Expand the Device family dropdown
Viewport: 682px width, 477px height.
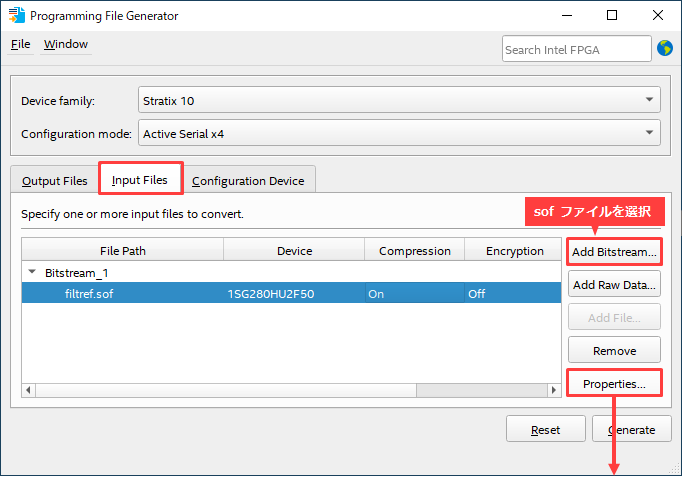(x=398, y=100)
